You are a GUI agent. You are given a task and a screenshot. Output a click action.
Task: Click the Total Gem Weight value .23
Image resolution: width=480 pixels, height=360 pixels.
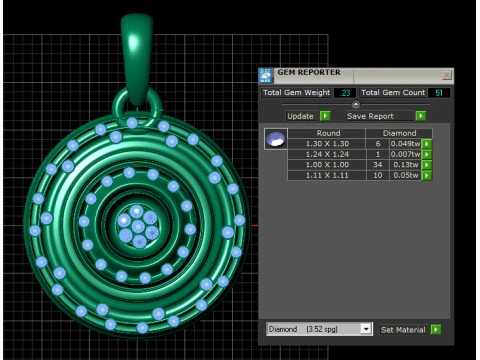[345, 93]
